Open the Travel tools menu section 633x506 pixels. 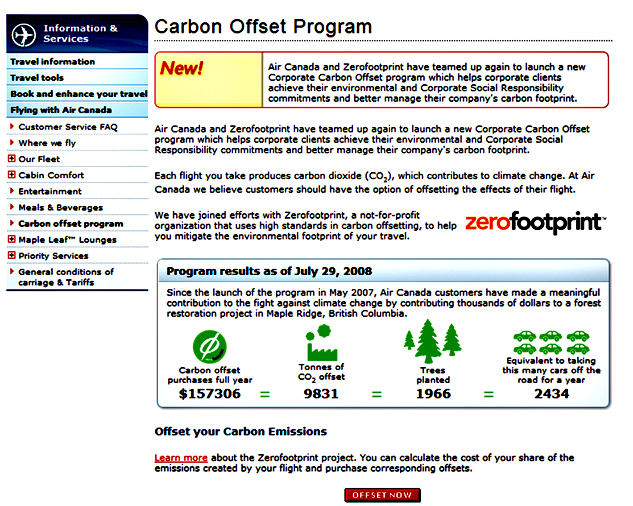pyautogui.click(x=77, y=78)
